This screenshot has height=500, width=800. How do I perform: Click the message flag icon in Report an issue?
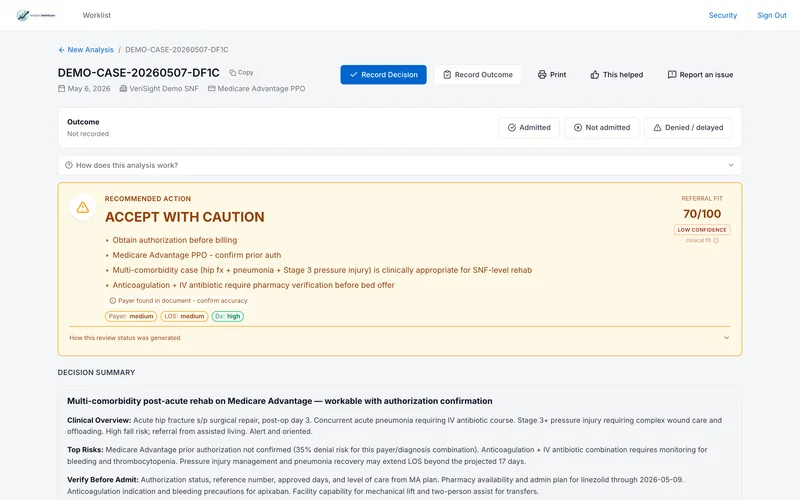(x=672, y=74)
